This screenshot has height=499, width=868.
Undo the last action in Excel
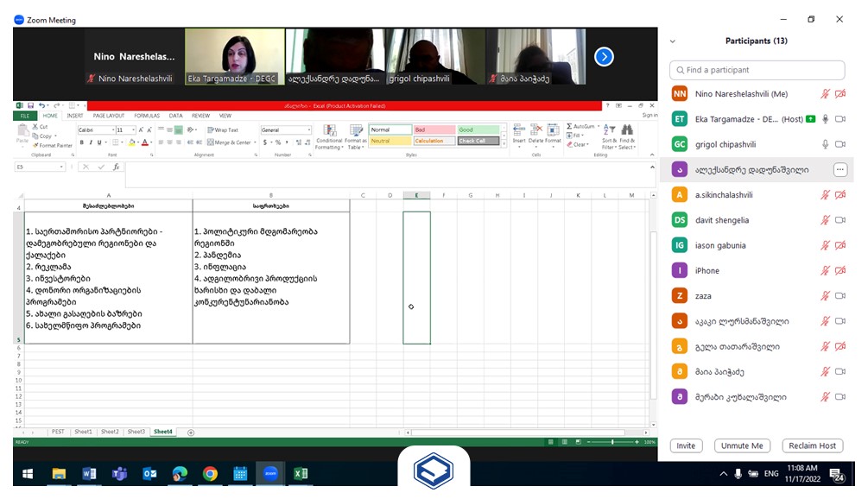[41, 105]
